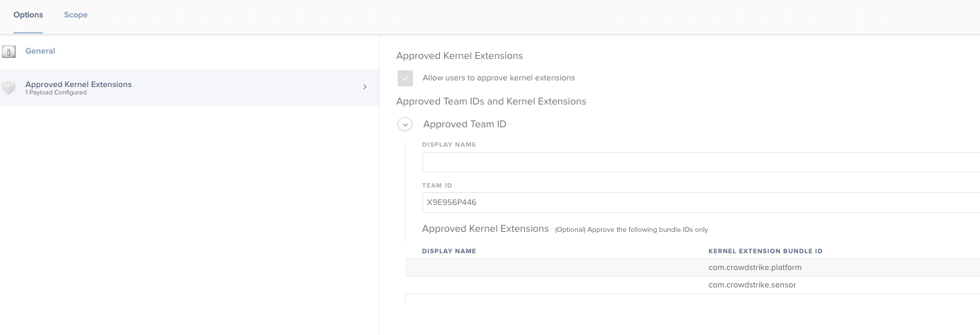Collapse the Approved Team ID section

tap(405, 125)
